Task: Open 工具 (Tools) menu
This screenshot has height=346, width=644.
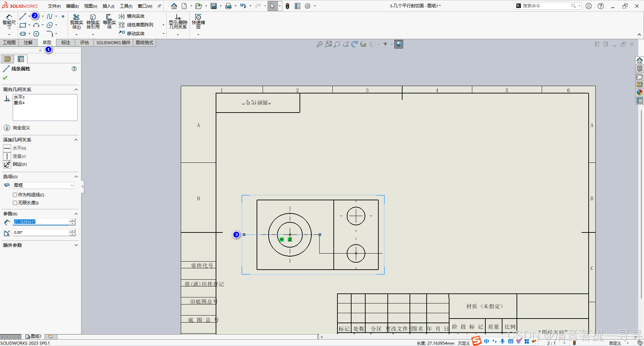Action: click(126, 6)
